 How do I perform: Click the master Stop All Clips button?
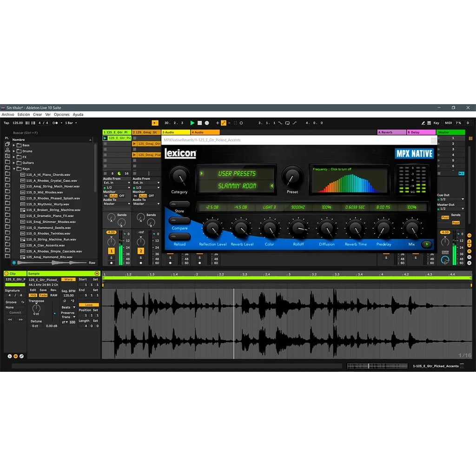pos(439,173)
